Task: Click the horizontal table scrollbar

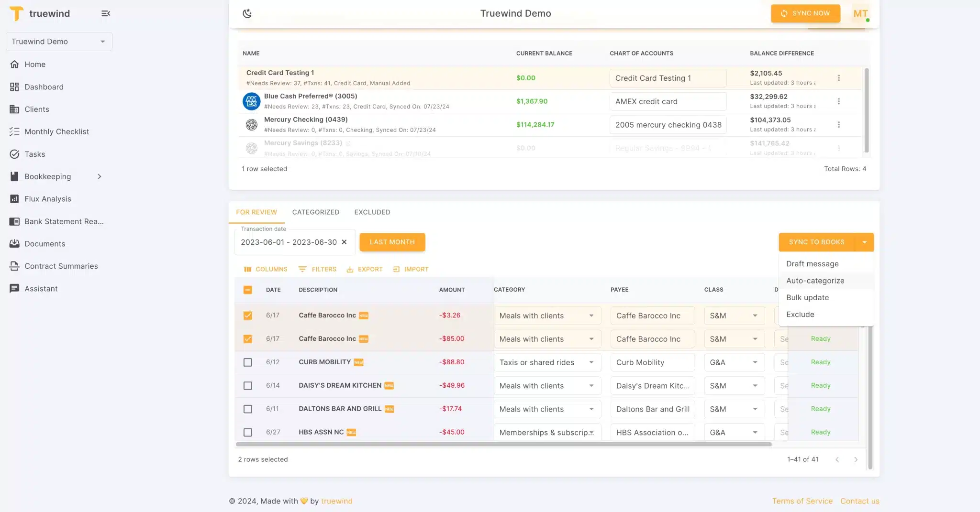Action: coord(503,444)
